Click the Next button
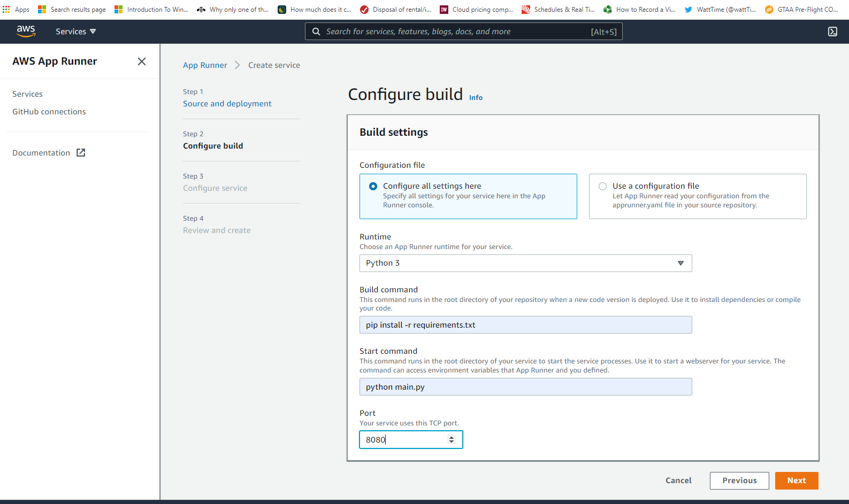The height and width of the screenshot is (504, 849). tap(797, 480)
